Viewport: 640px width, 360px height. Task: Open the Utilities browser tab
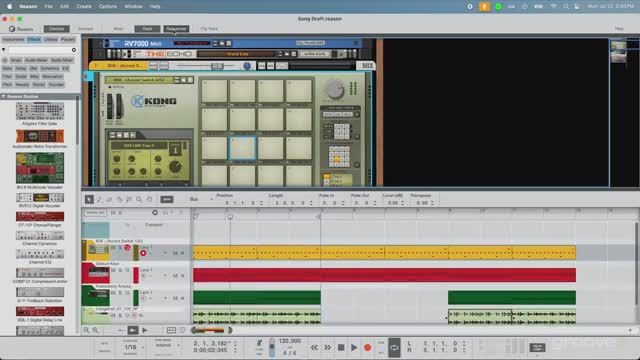point(51,40)
